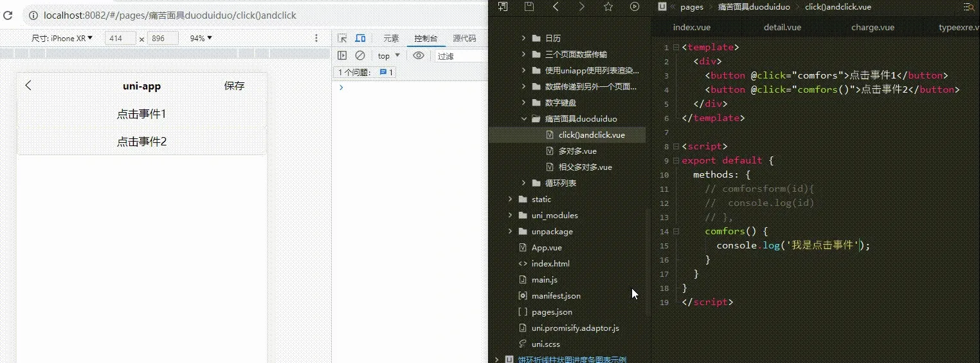The height and width of the screenshot is (363, 980).
Task: Open App.vue in file tree
Action: (547, 247)
